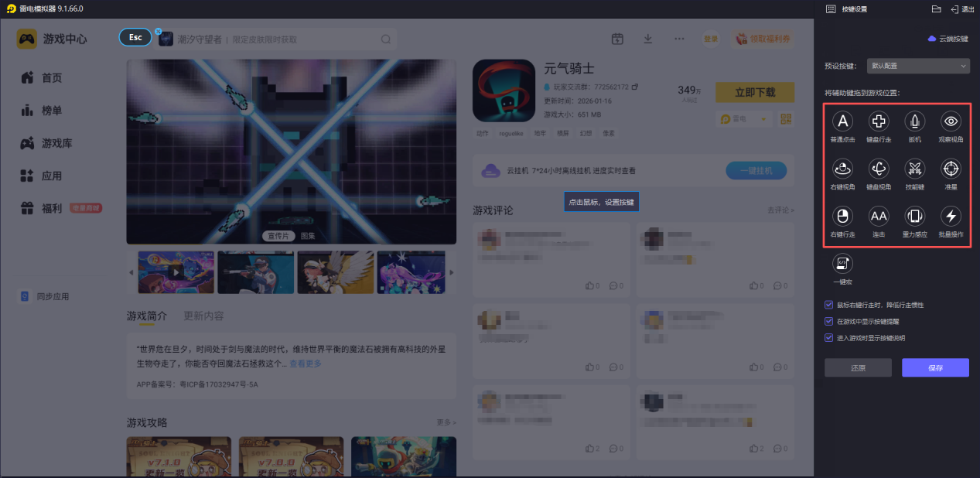Select the 扳机 trigger key icon

point(915,121)
